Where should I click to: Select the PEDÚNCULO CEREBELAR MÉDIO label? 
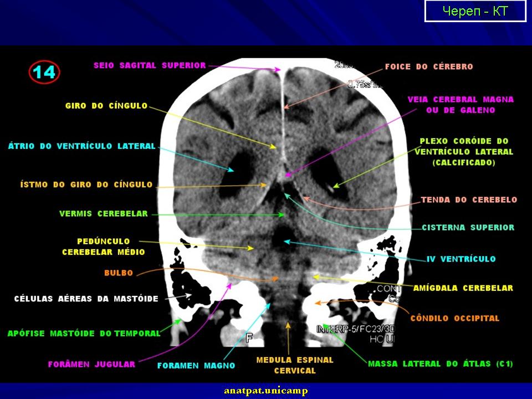[x=104, y=247]
